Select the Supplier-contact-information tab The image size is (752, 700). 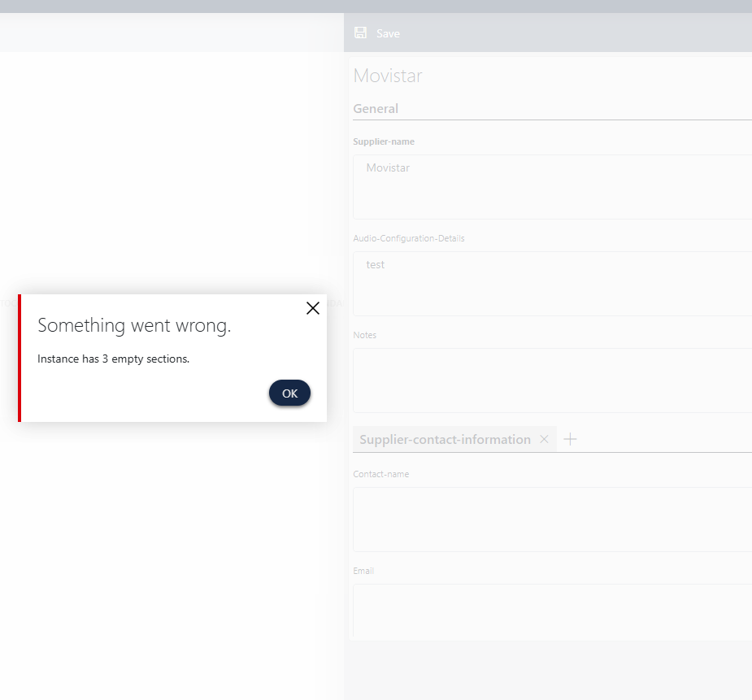click(x=445, y=440)
